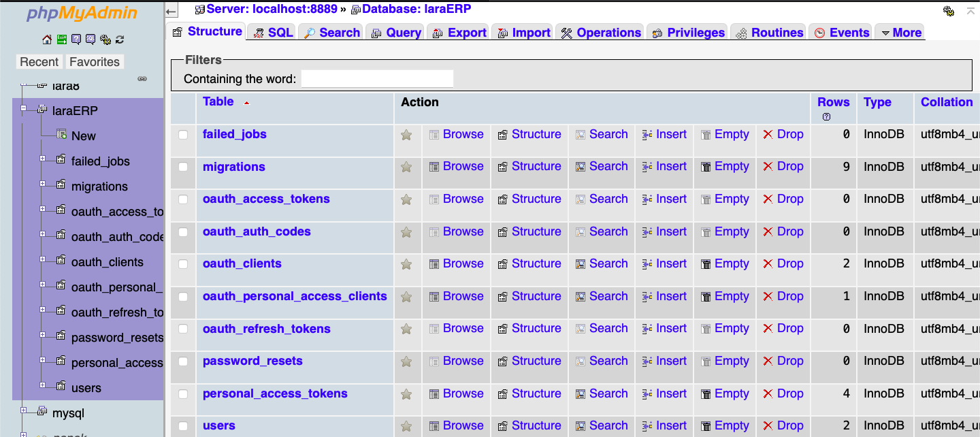980x437 pixels.
Task: Sort by the Collation column header
Action: [x=947, y=102]
